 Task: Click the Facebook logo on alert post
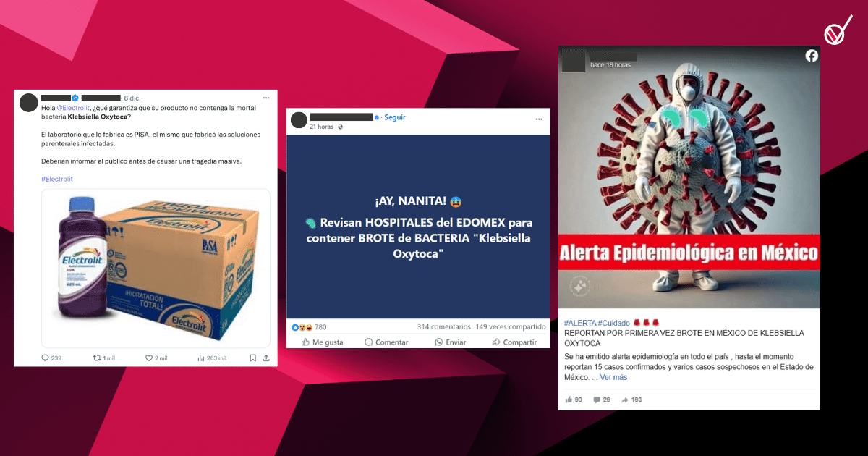click(812, 56)
